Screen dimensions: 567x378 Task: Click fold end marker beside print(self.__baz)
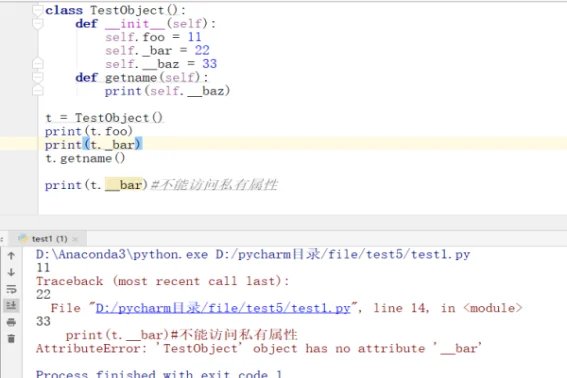(x=38, y=90)
